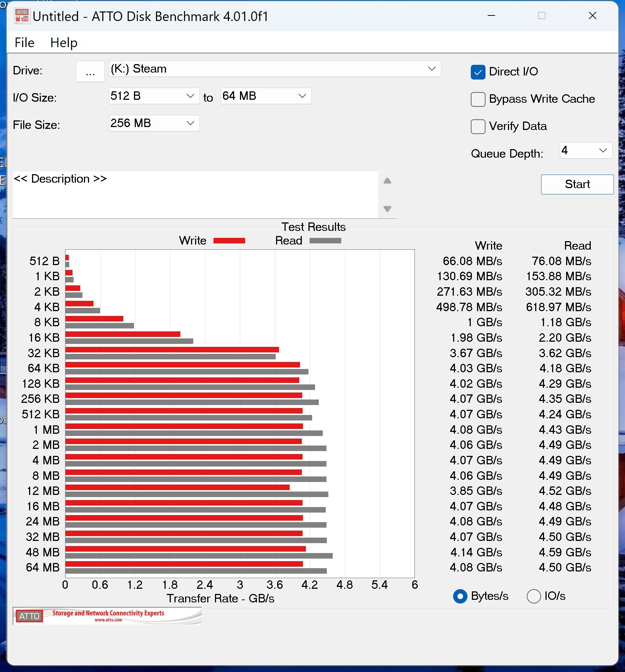
Task: Click the ATTO app icon in title bar
Action: [x=22, y=16]
